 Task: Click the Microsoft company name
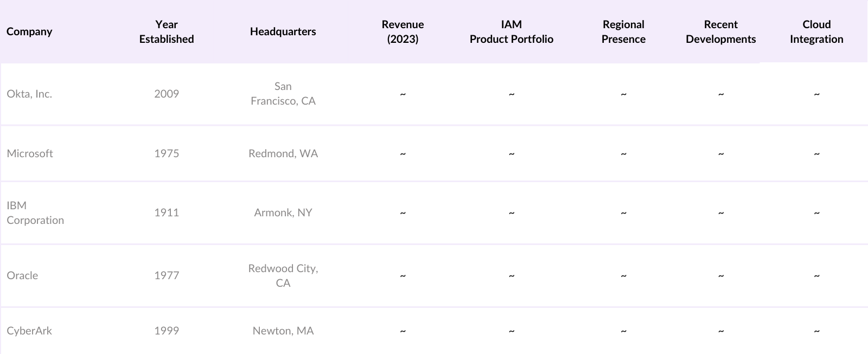[30, 153]
